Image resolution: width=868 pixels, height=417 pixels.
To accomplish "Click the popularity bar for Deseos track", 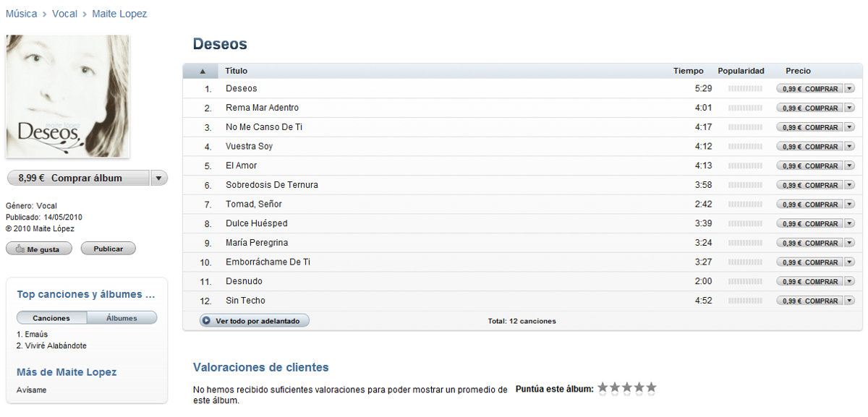I will pyautogui.click(x=745, y=89).
